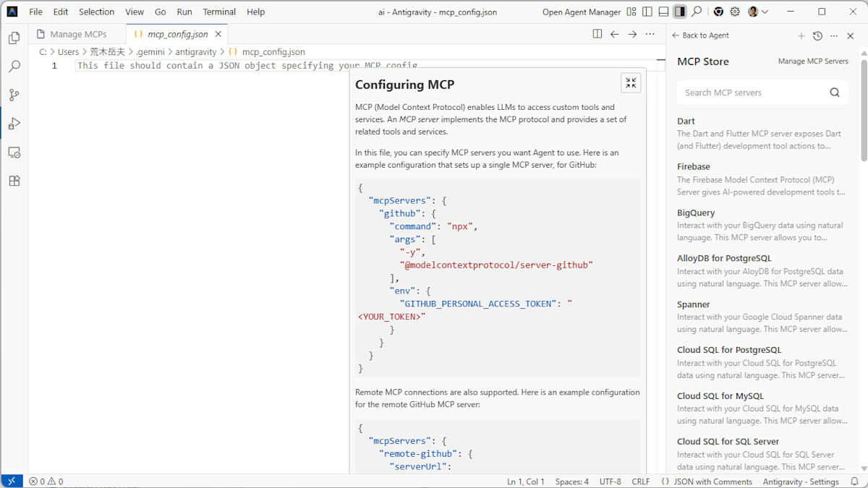The height and width of the screenshot is (488, 868).
Task: Open the Help menu
Action: tap(255, 12)
